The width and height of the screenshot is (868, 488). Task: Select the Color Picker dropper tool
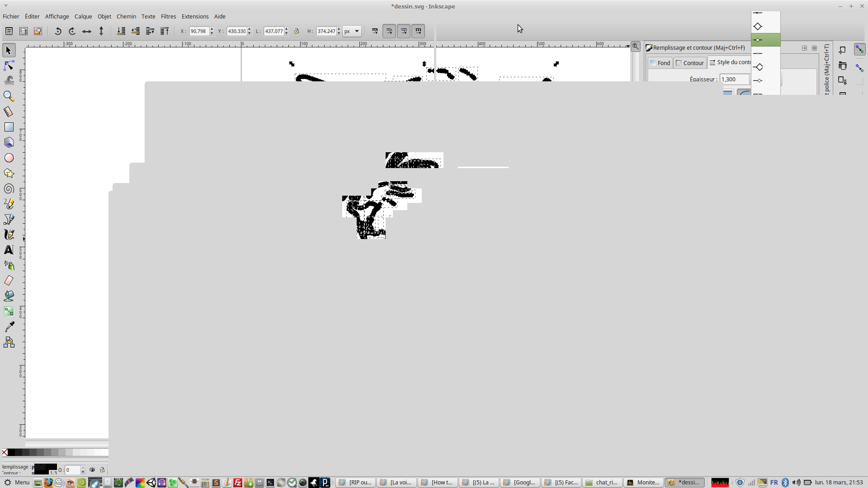click(9, 327)
